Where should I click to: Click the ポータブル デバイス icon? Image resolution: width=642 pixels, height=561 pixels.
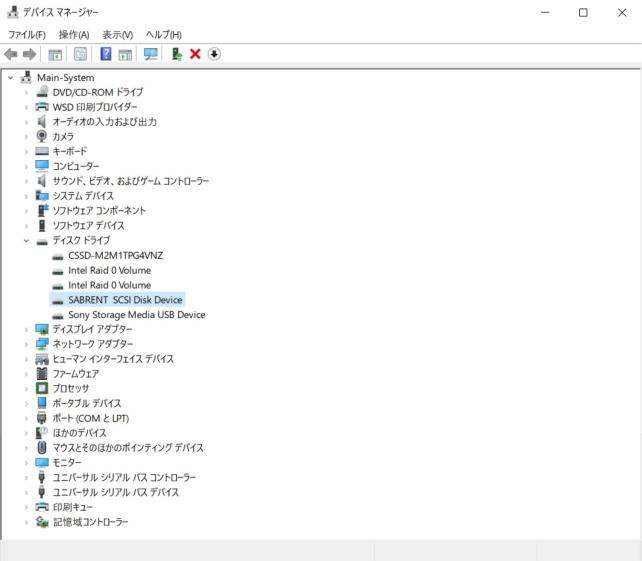pos(42,403)
